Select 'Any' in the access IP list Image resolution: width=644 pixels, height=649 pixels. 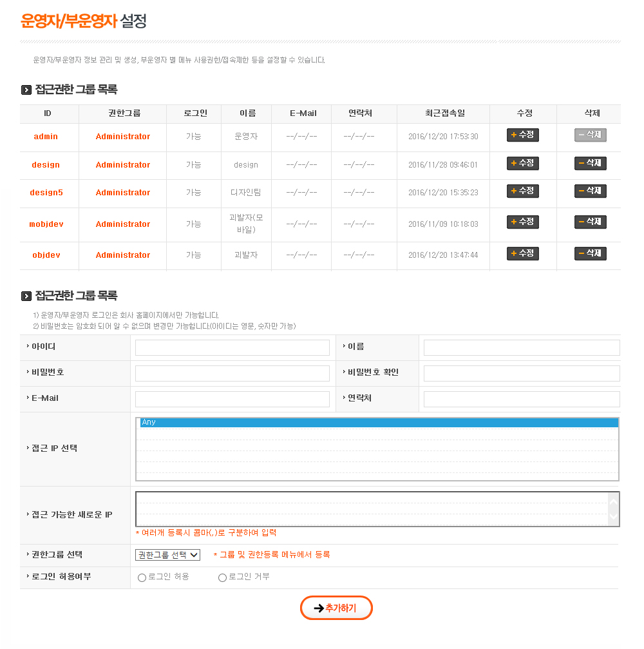[377, 423]
